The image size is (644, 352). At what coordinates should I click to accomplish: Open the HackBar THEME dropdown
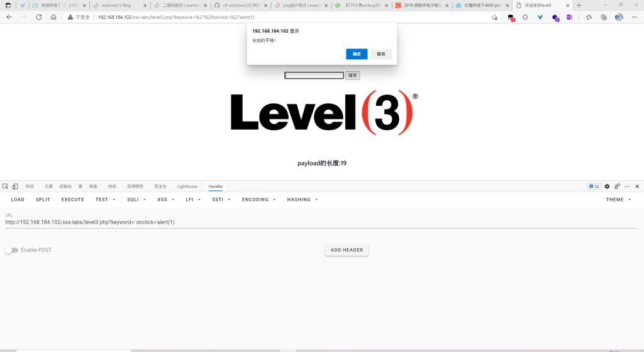coord(618,200)
